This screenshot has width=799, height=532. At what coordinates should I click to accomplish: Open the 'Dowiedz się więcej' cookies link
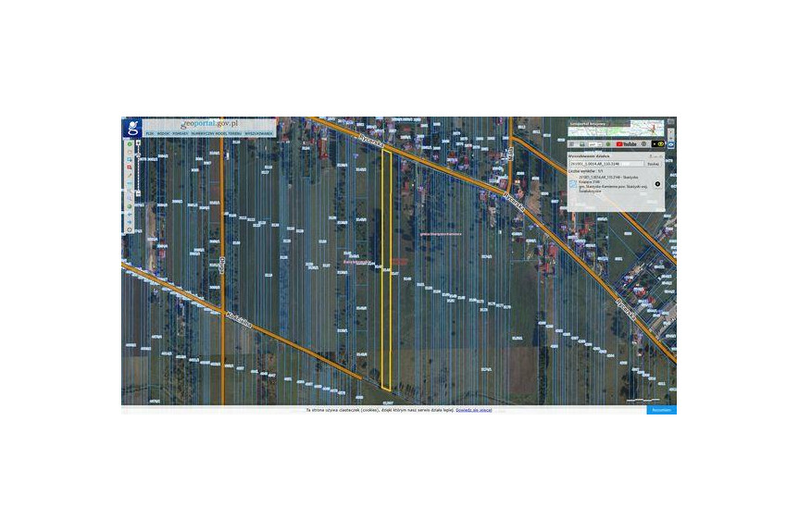(473, 409)
